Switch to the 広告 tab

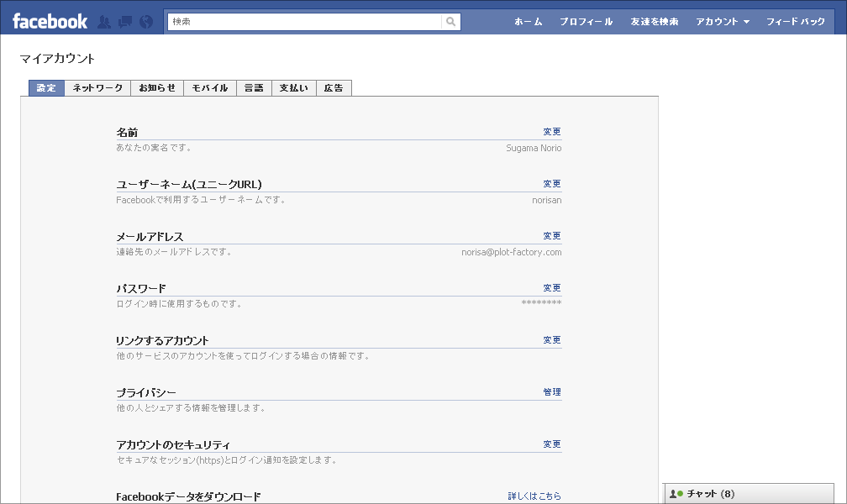pyautogui.click(x=334, y=88)
